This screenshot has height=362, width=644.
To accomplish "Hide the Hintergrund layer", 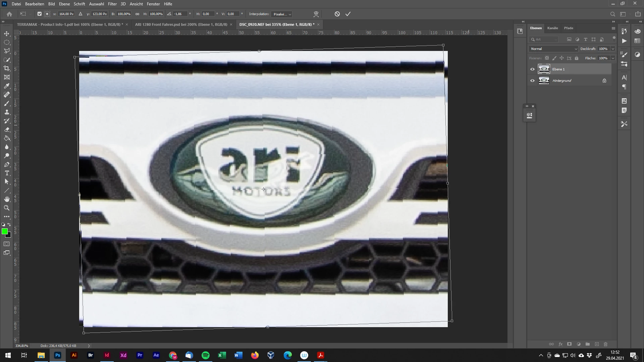I will click(x=532, y=81).
